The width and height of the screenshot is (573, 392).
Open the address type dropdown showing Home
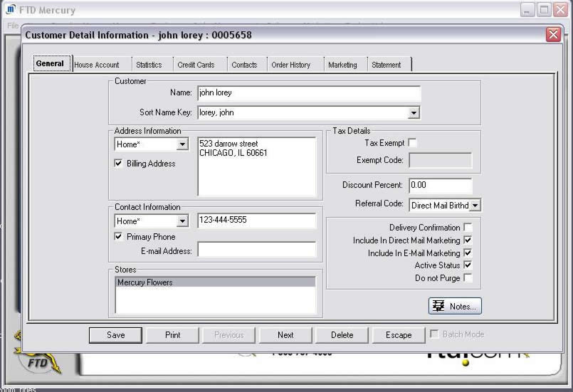point(183,144)
